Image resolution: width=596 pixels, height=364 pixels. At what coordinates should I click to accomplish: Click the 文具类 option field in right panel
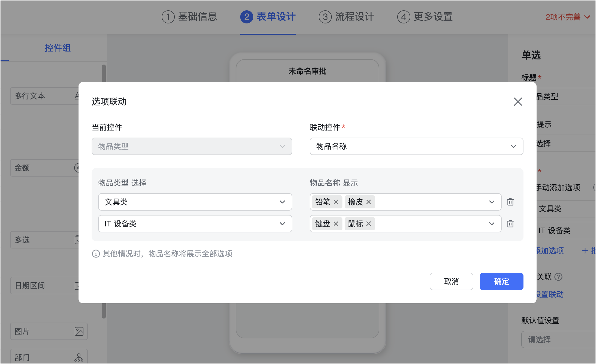566,209
